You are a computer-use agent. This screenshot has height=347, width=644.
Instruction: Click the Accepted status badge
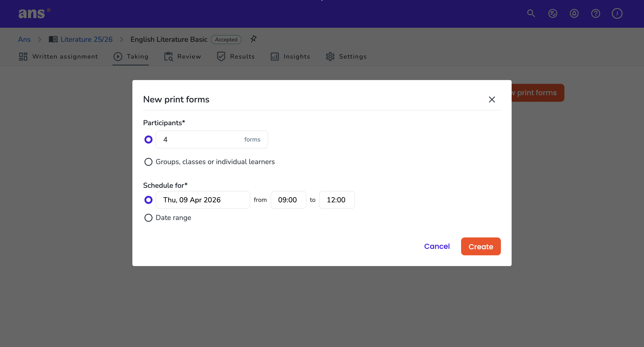(226, 40)
